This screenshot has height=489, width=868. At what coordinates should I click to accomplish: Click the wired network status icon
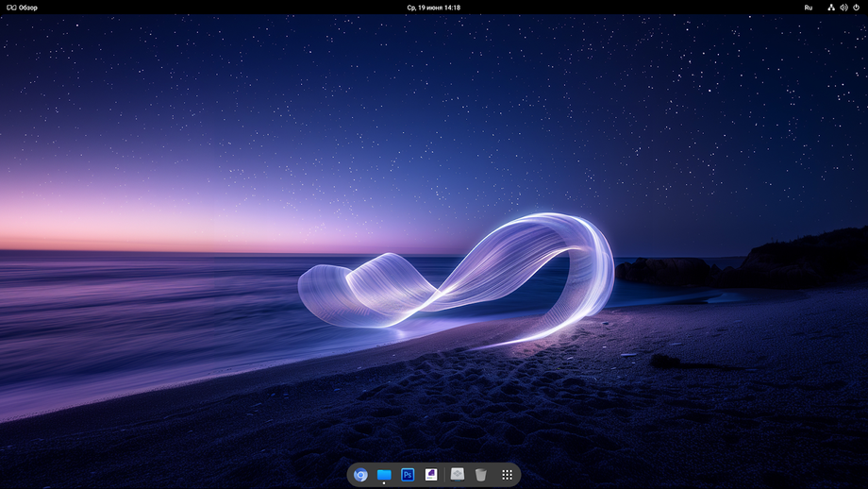(x=831, y=8)
